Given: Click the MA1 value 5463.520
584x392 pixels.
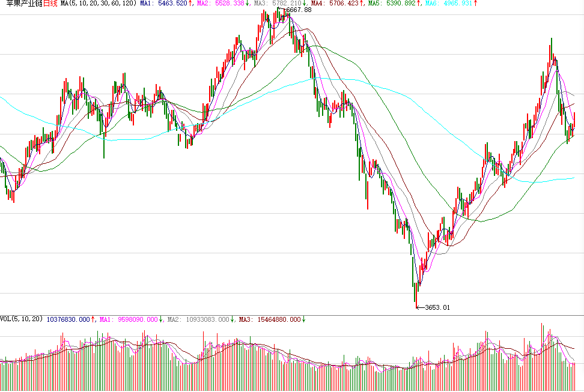Looking at the screenshot, I should (x=171, y=4).
